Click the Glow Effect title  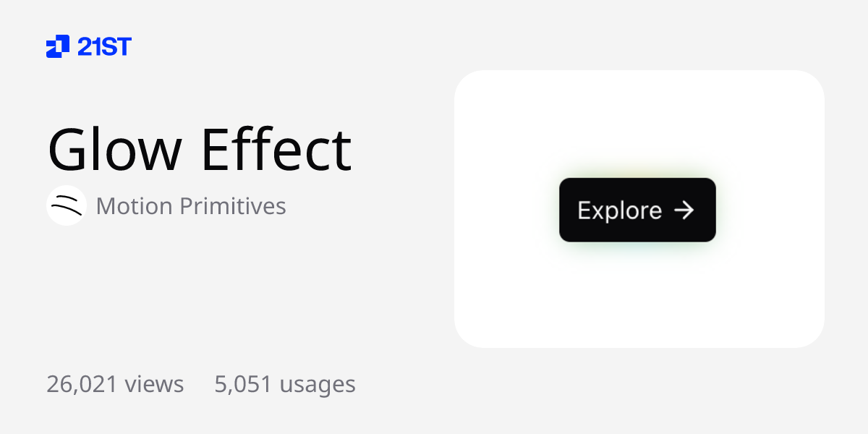(x=199, y=150)
